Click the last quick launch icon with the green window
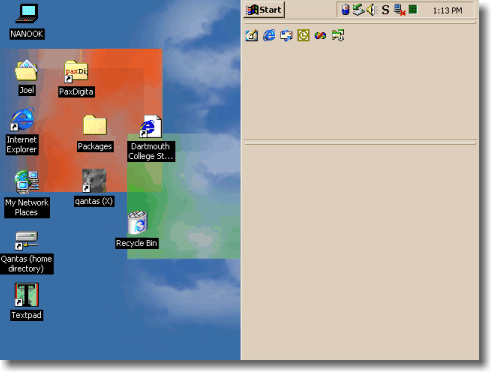The width and height of the screenshot is (491, 372). pyautogui.click(x=338, y=35)
